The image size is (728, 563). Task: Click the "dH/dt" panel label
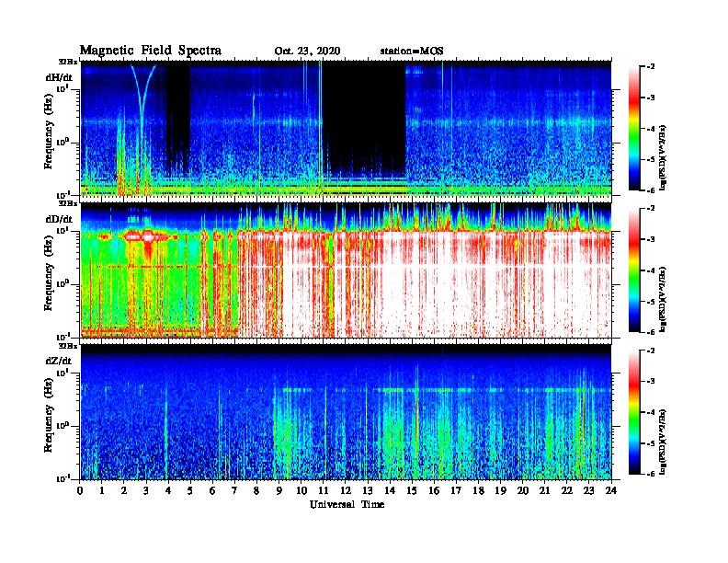(59, 77)
